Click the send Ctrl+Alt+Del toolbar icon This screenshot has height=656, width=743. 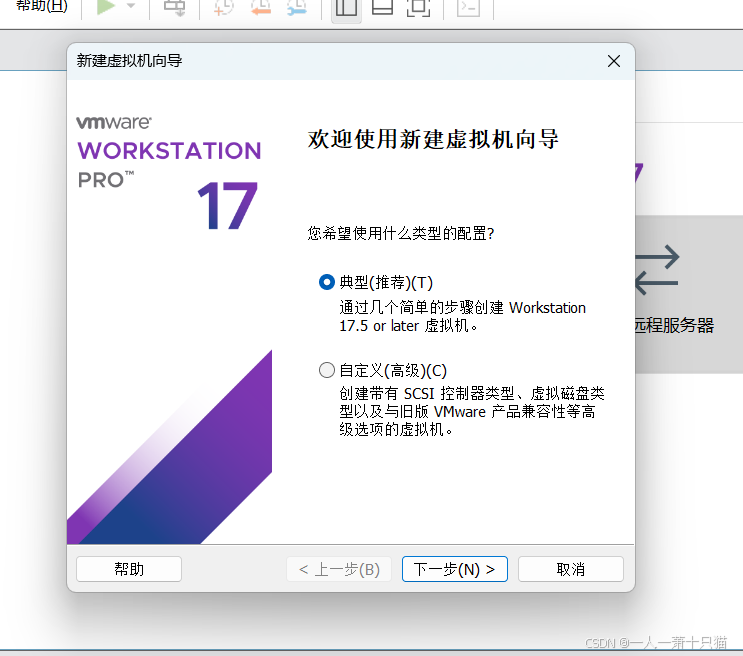[174, 7]
